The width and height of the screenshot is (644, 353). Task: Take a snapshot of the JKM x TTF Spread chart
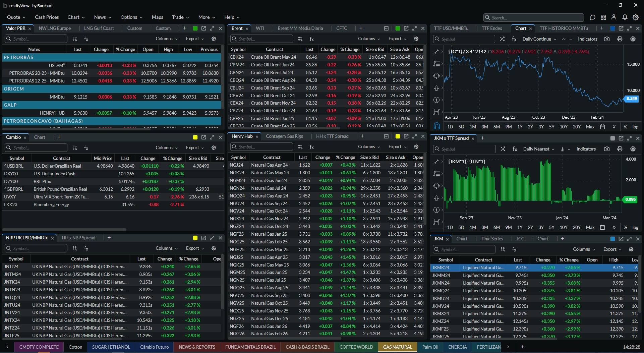pos(607,149)
